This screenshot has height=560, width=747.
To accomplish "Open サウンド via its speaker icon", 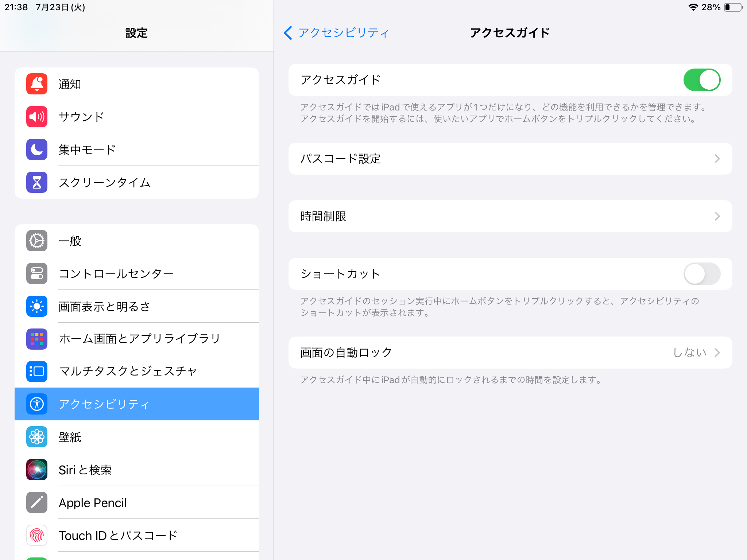I will (37, 117).
